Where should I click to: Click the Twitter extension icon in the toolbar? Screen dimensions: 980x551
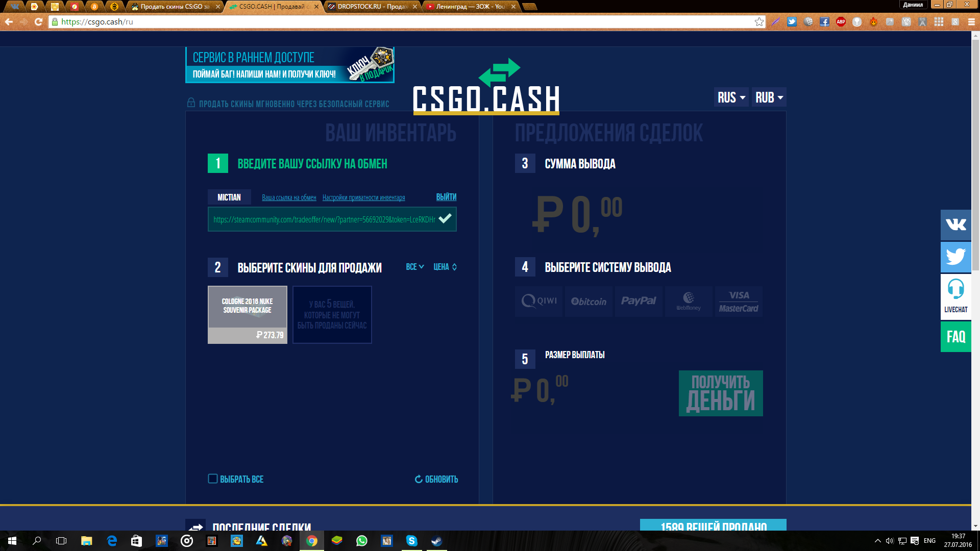point(792,21)
